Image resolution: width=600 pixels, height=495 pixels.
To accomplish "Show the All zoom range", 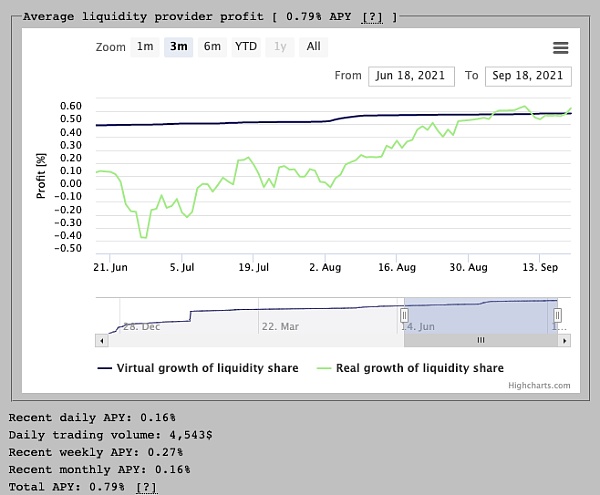I will pyautogui.click(x=314, y=46).
